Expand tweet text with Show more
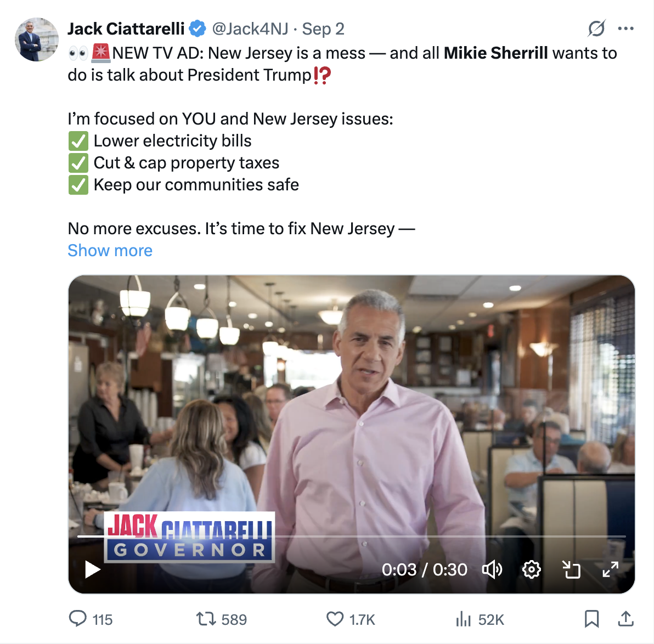This screenshot has height=644, width=654. tap(110, 251)
